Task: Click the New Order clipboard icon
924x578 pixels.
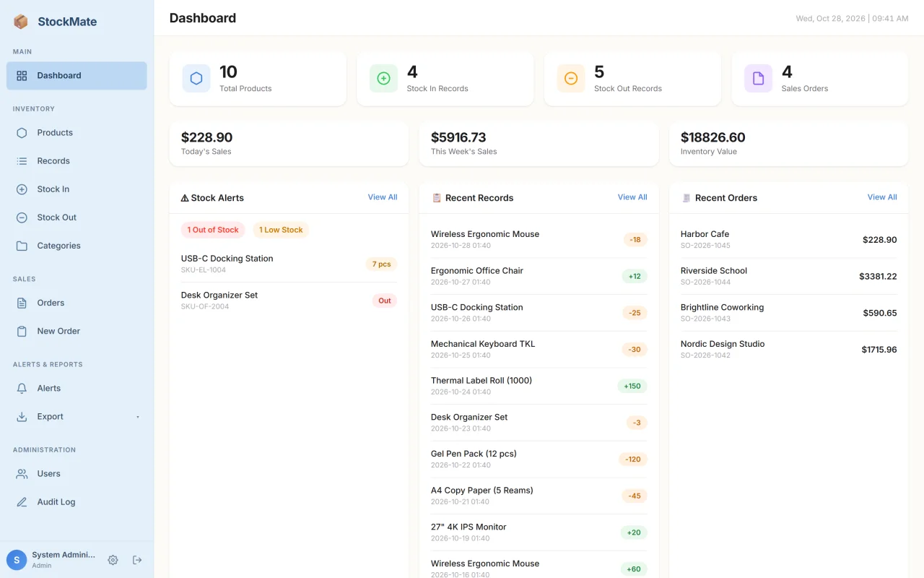Action: pyautogui.click(x=22, y=331)
